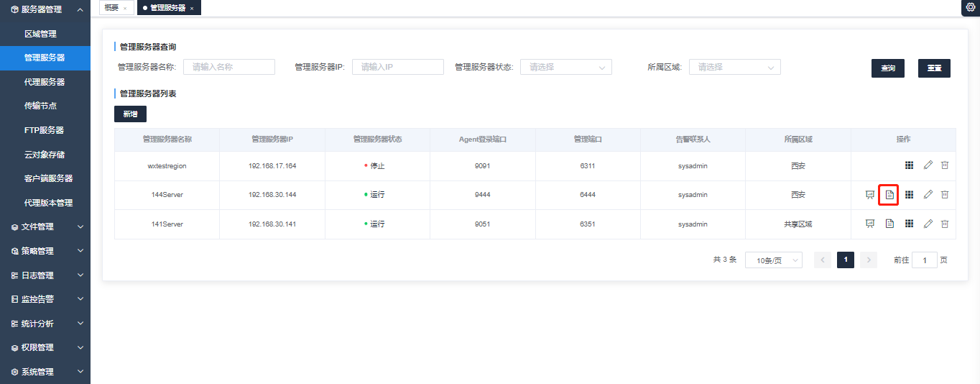Expand the 文件管理 sidebar menu
Image resolution: width=980 pixels, height=384 pixels.
coord(45,227)
